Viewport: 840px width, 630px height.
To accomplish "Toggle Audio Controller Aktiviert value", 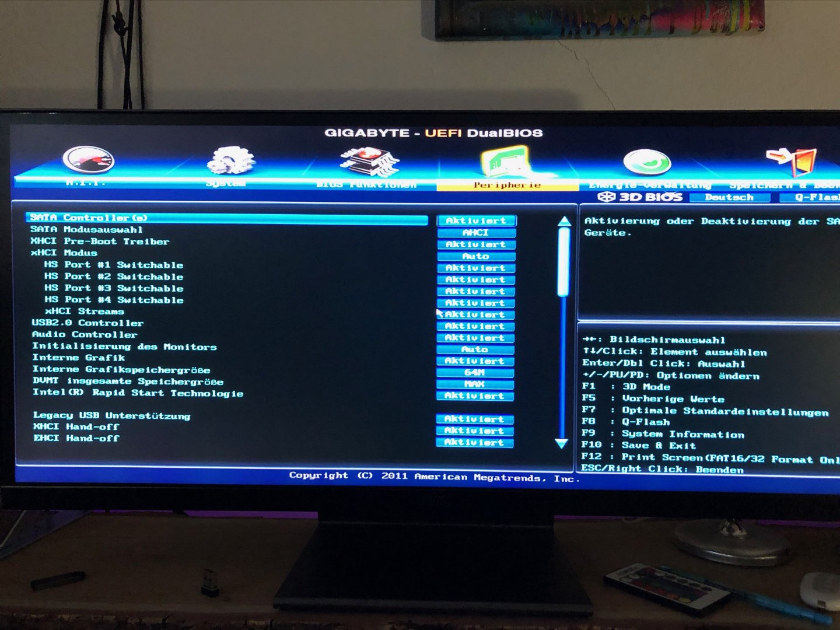I will click(475, 338).
